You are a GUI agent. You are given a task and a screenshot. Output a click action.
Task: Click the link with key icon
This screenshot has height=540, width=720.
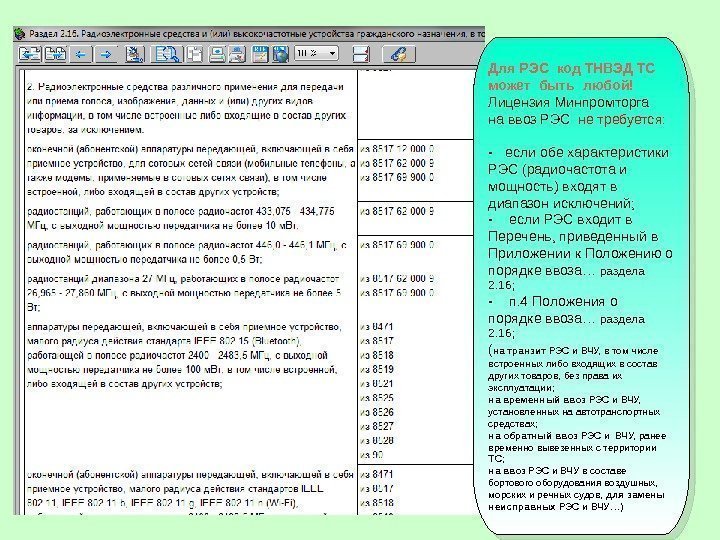[x=399, y=54]
